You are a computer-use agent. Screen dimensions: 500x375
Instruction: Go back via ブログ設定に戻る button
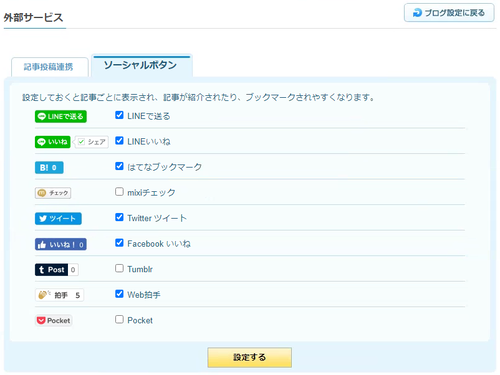(x=449, y=13)
